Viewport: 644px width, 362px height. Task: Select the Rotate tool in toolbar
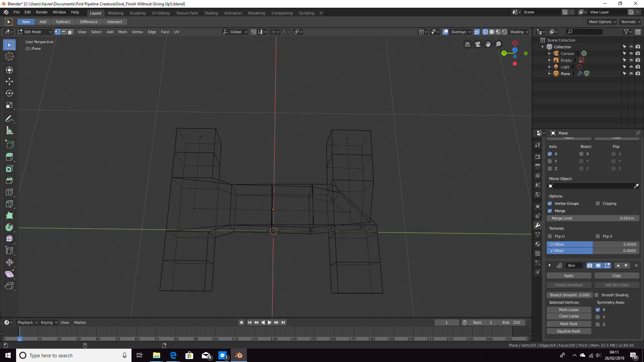point(9,93)
